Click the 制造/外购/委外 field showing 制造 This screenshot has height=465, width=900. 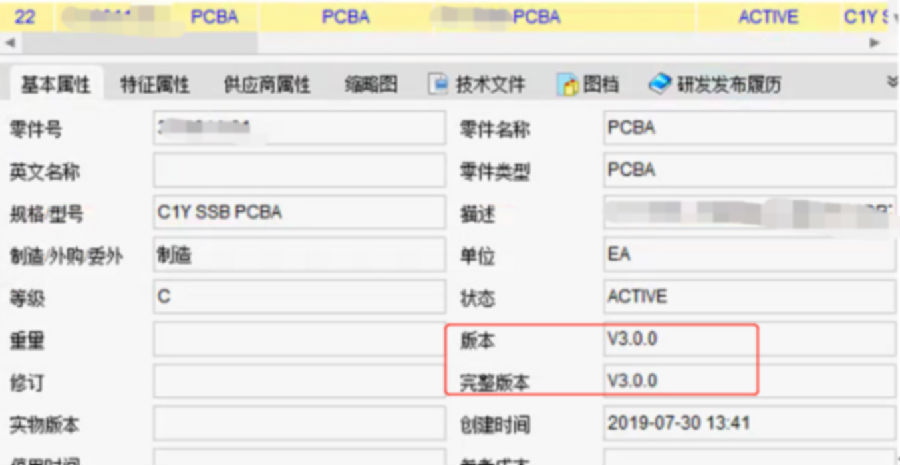[x=299, y=255]
